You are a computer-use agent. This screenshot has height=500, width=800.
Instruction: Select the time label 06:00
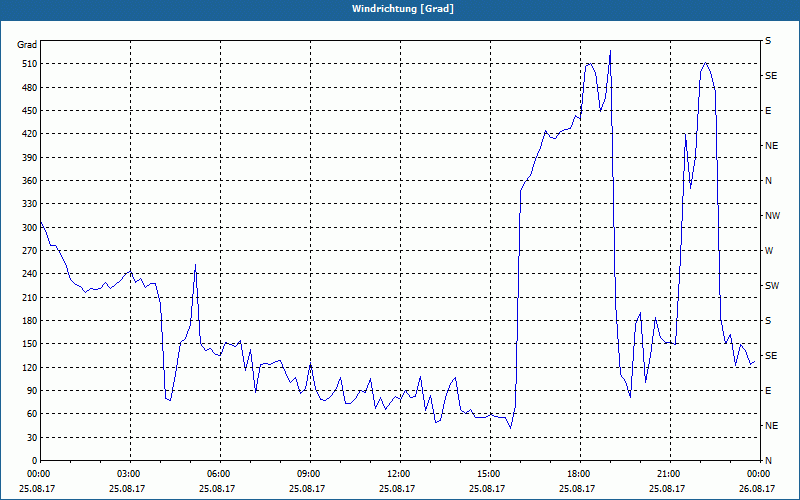220,473
